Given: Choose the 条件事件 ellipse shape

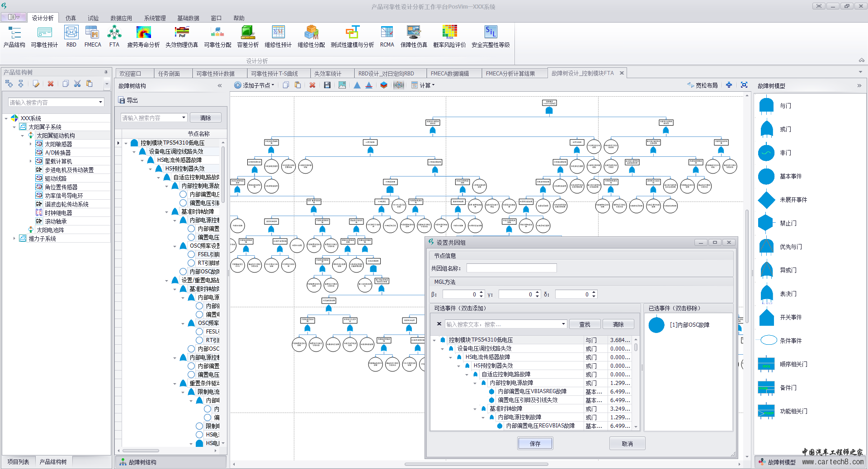Looking at the screenshot, I should (768, 340).
